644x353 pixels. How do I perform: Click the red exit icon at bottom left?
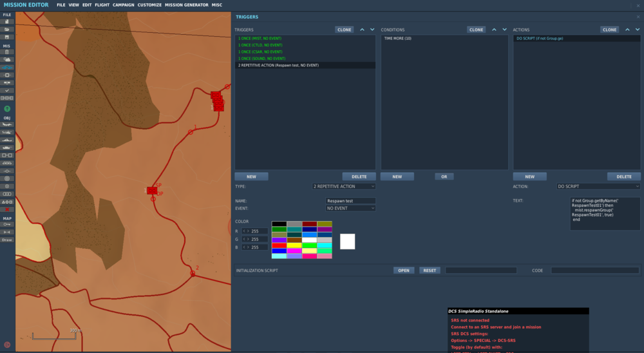7,345
